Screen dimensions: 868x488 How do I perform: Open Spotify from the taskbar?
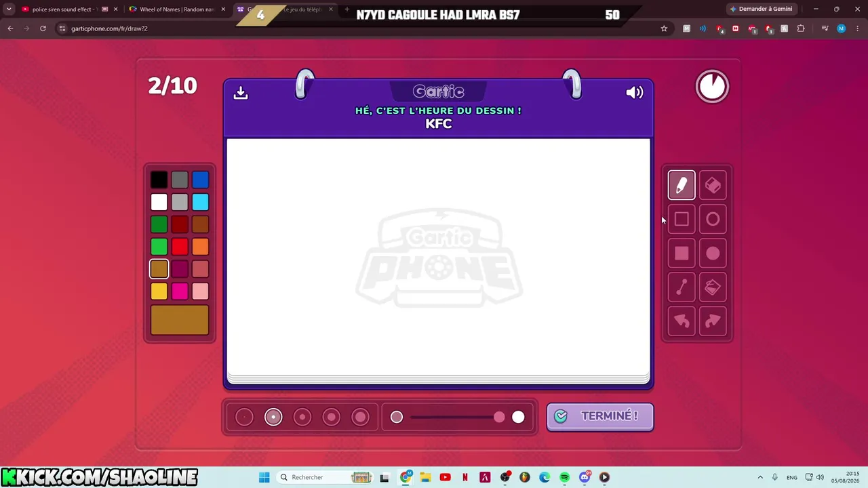point(564,477)
